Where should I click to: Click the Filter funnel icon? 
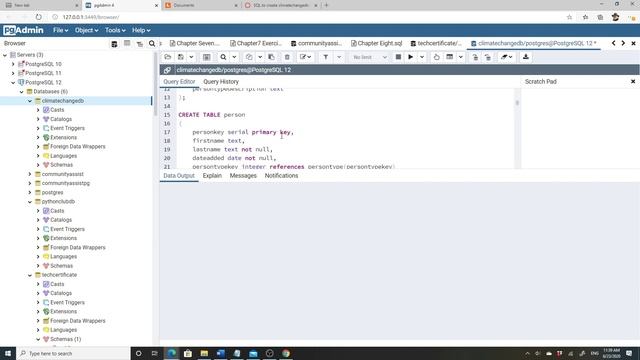pyautogui.click(x=326, y=57)
